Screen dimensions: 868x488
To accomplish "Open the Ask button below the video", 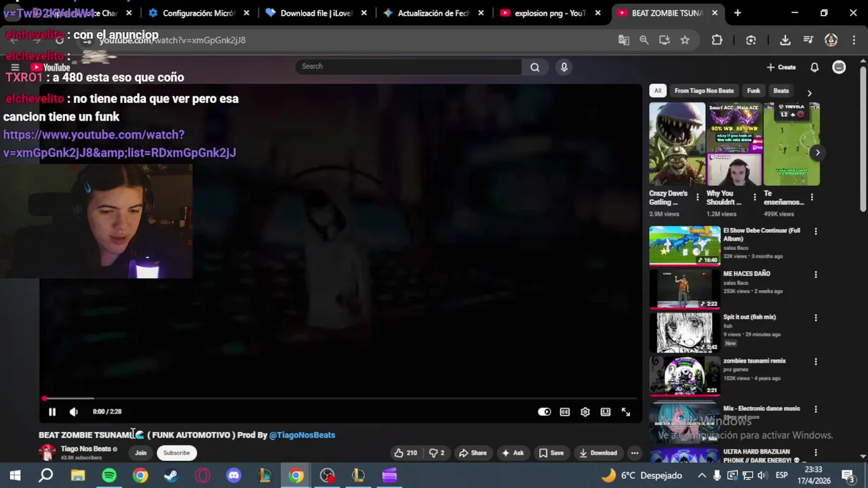I will click(x=513, y=453).
